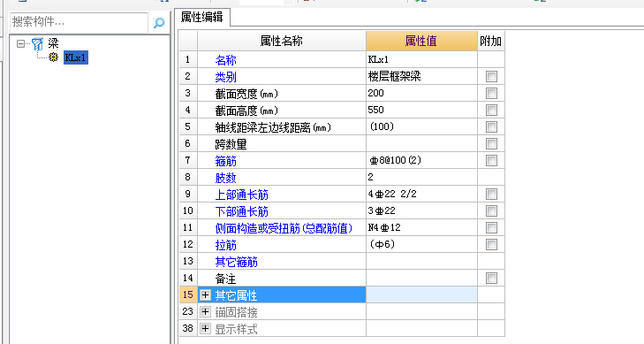Click the empty 备注 value cell
Viewport: 644px width, 344px height.
[421, 279]
